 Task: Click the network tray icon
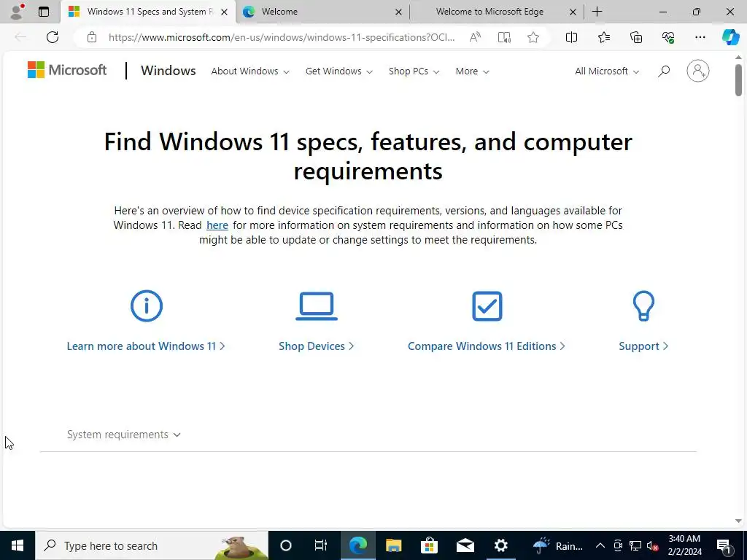pyautogui.click(x=635, y=545)
